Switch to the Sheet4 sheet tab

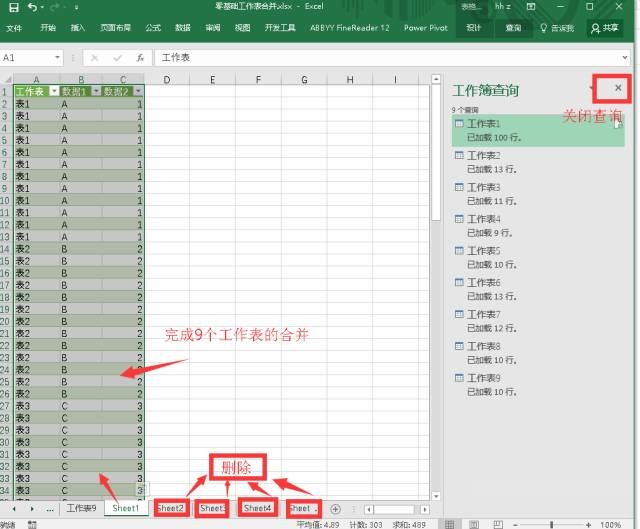tap(258, 508)
